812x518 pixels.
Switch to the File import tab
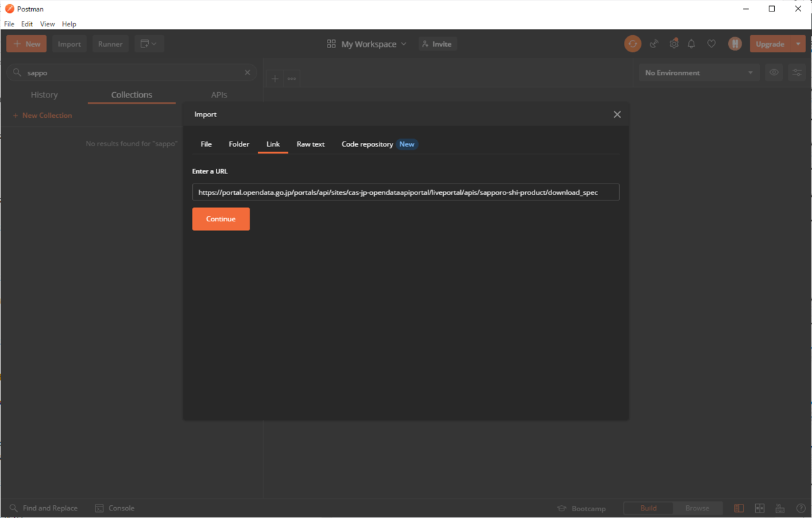pyautogui.click(x=206, y=144)
